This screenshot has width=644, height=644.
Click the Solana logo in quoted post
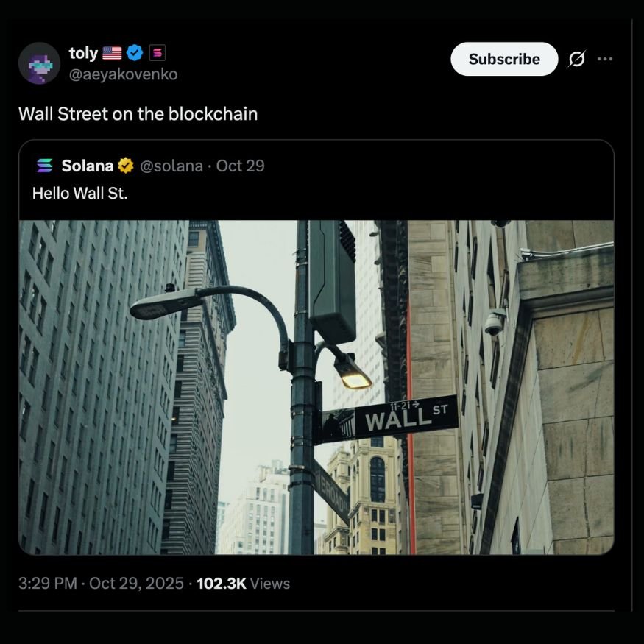44,166
